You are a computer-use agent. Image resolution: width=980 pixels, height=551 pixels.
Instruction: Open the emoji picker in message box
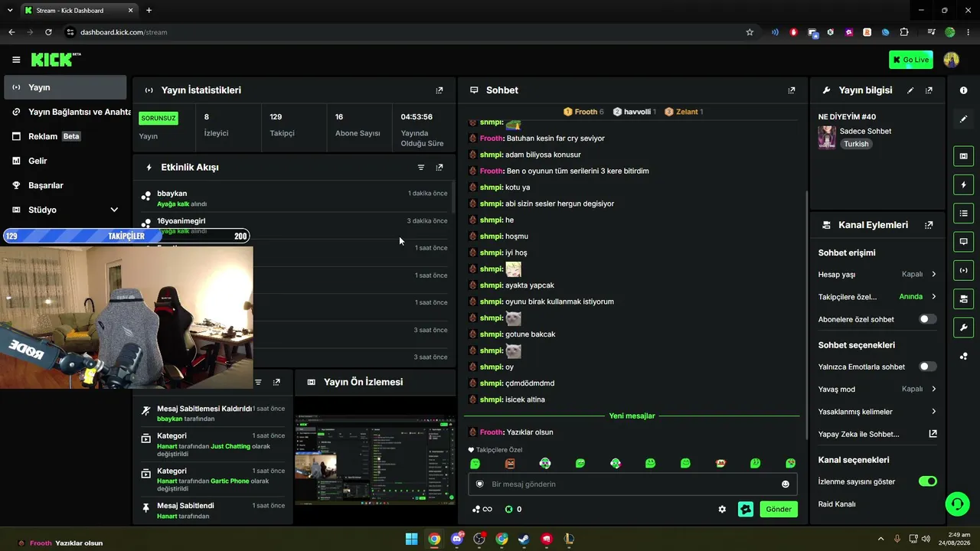786,484
